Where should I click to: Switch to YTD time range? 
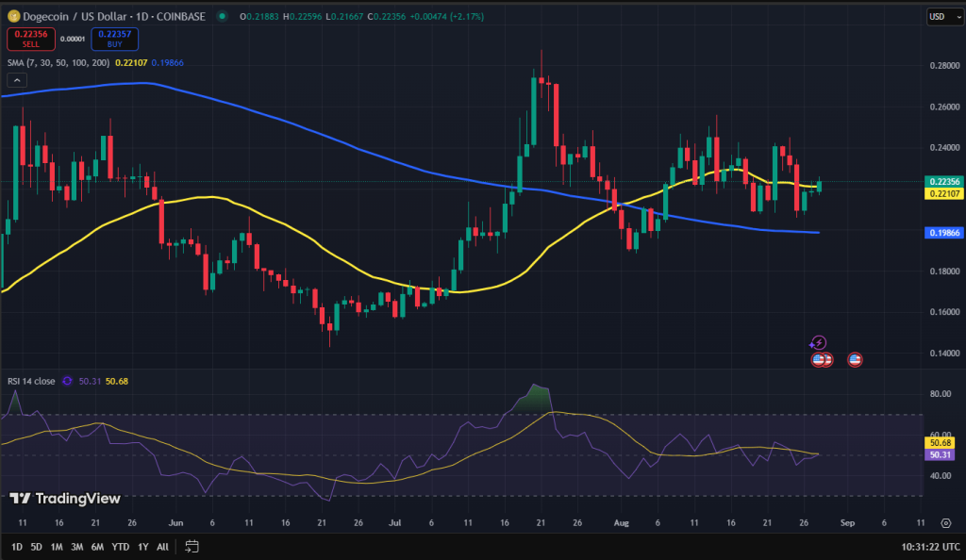[120, 547]
